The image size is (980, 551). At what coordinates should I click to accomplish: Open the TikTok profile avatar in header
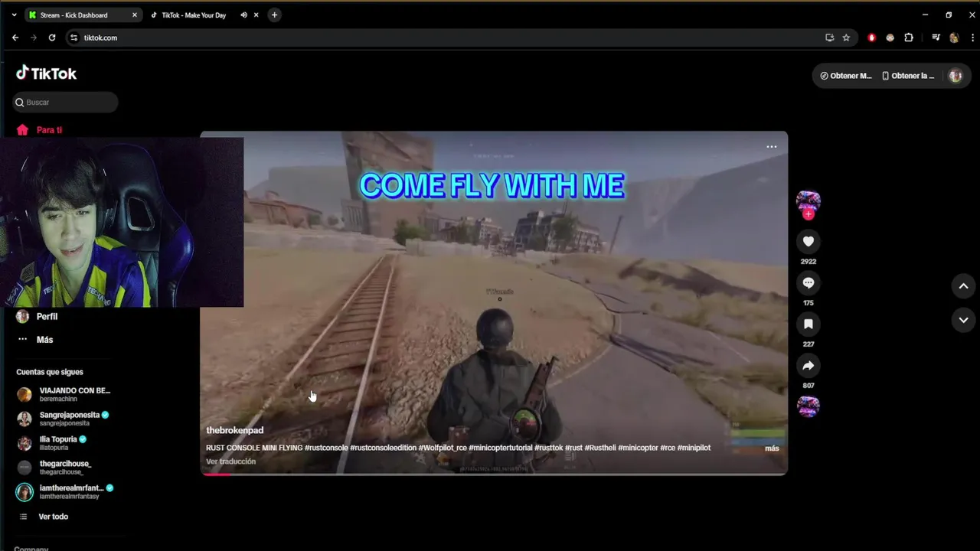955,76
